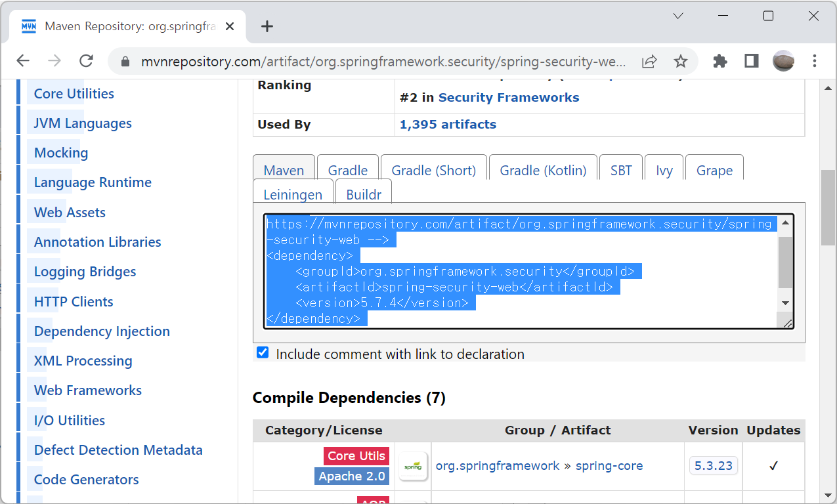Switch to the Gradle (Short) tab
The height and width of the screenshot is (504, 837).
tap(433, 171)
